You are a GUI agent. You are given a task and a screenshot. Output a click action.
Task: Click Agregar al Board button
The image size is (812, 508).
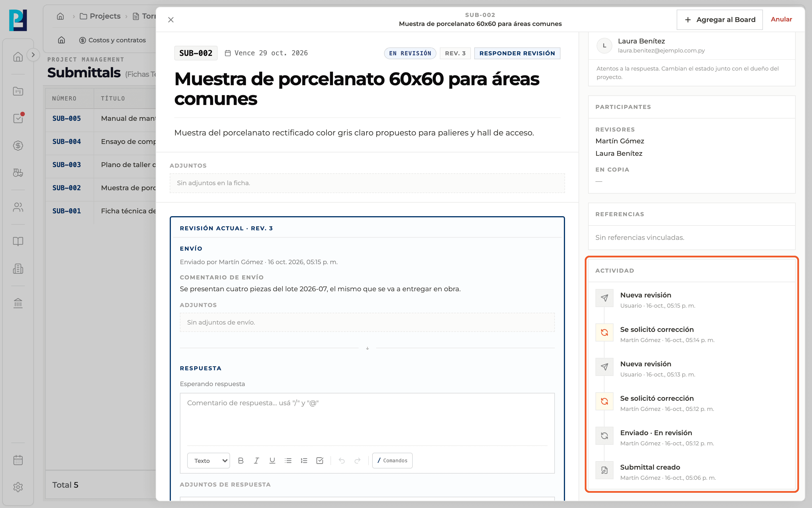[720, 19]
